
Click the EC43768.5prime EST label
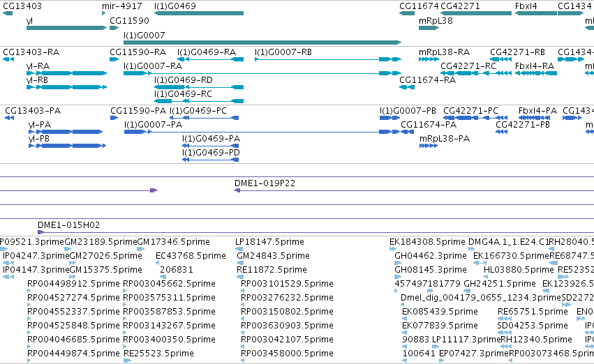click(x=191, y=256)
